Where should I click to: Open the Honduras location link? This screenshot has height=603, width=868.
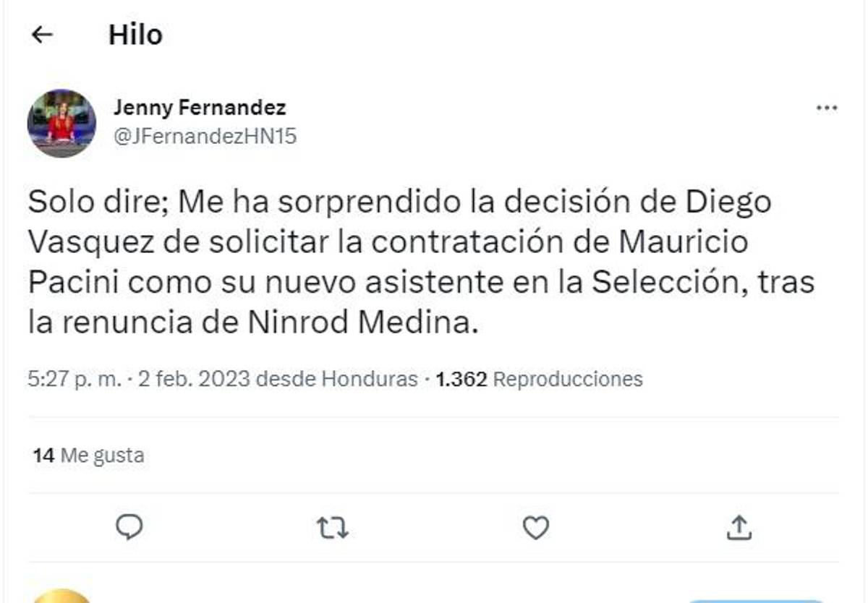click(369, 379)
